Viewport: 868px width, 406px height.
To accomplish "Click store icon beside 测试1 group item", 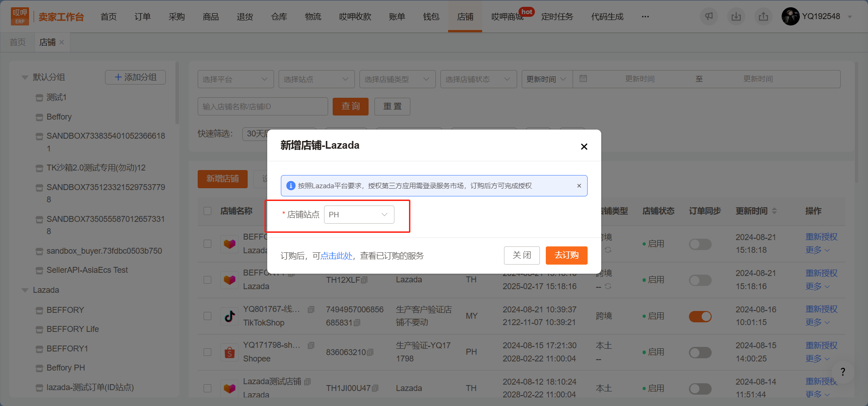I will coord(40,98).
